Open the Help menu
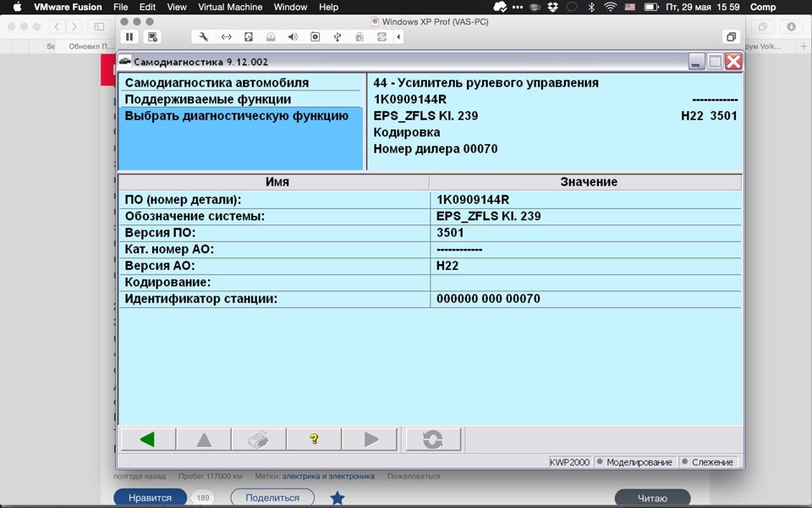812x508 pixels. point(328,8)
